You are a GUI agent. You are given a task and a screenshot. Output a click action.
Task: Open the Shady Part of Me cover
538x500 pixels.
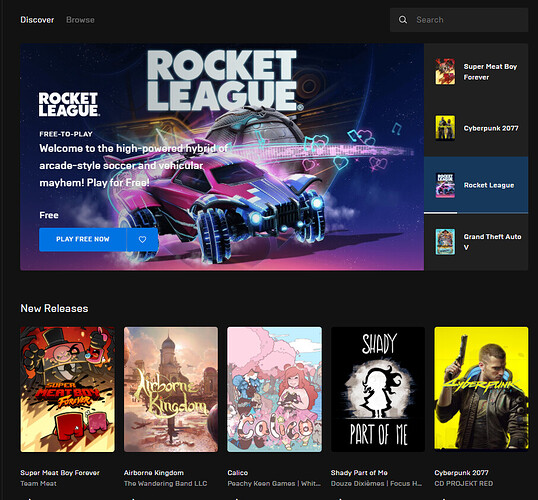(378, 389)
